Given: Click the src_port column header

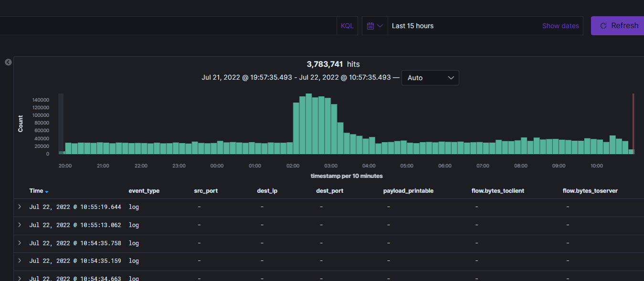Looking at the screenshot, I should pos(206,191).
